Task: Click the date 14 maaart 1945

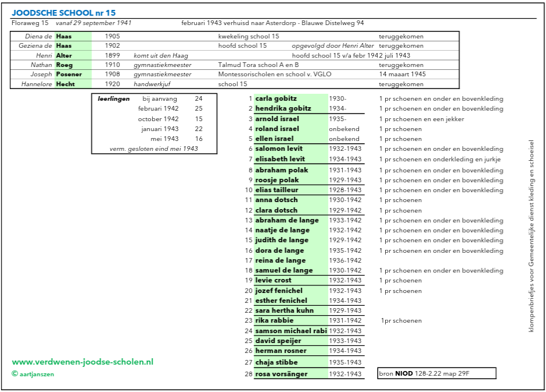Action: 402,75
